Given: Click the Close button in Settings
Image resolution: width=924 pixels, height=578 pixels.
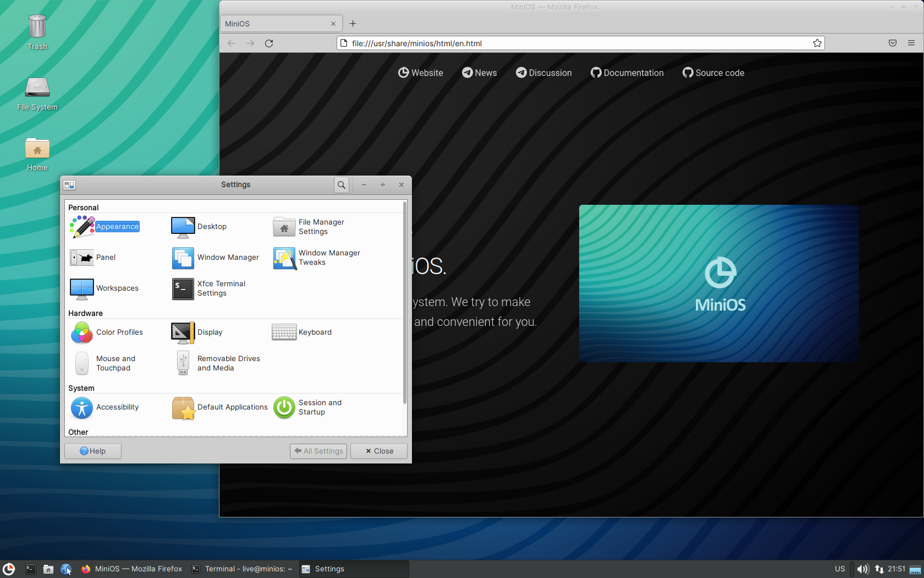Looking at the screenshot, I should 379,451.
